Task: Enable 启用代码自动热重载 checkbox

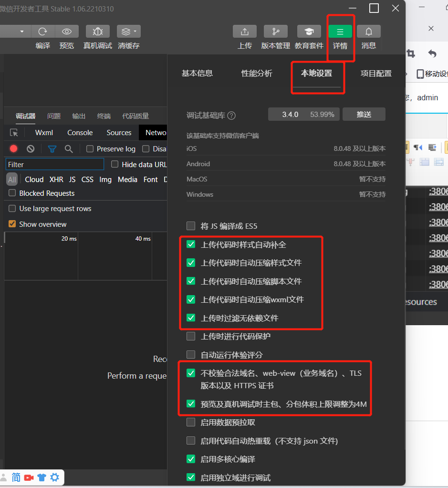Action: tap(191, 440)
